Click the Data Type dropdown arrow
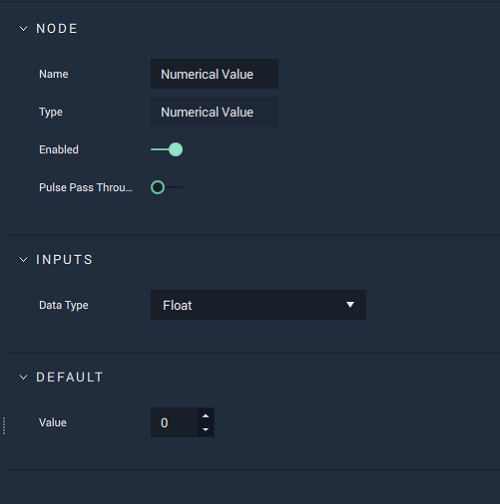Screen dimensions: 500x504 click(x=350, y=305)
